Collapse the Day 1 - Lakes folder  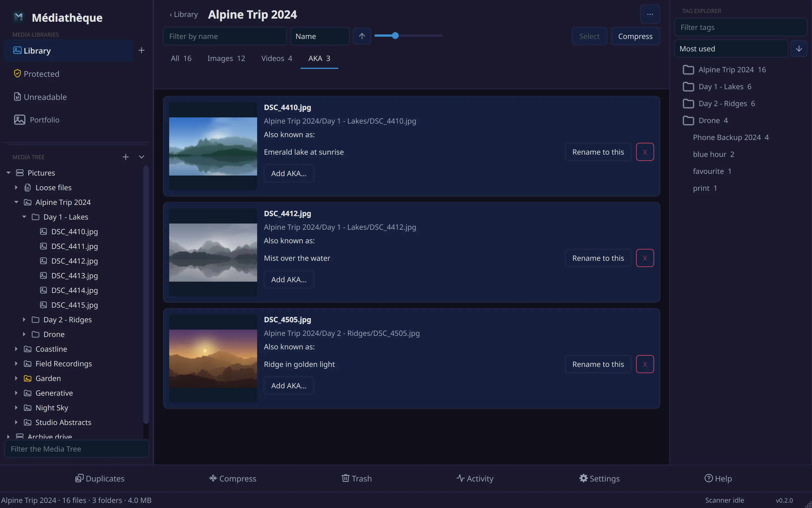tap(24, 217)
